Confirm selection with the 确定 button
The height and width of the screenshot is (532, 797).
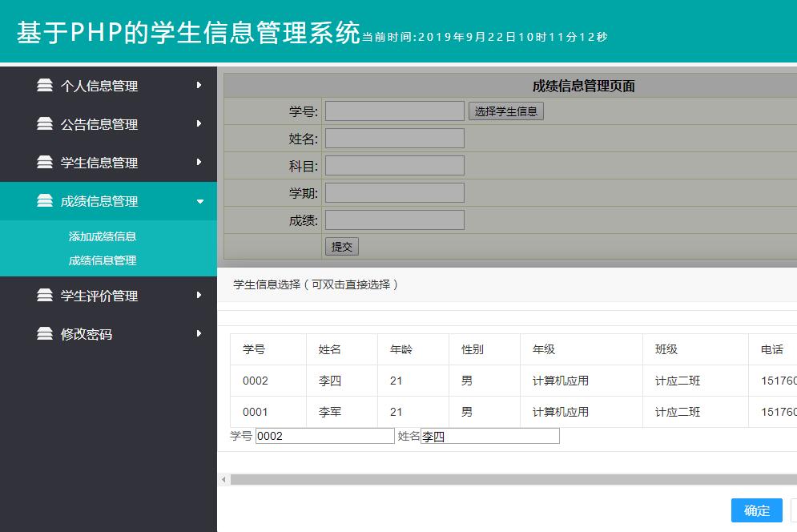(756, 510)
